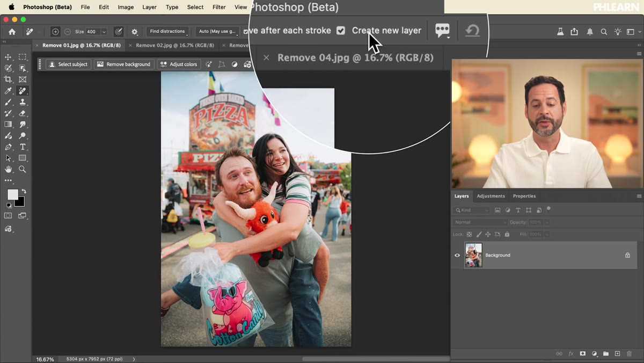This screenshot has height=363, width=644.
Task: Open the Layers panel hamburger menu
Action: click(639, 196)
